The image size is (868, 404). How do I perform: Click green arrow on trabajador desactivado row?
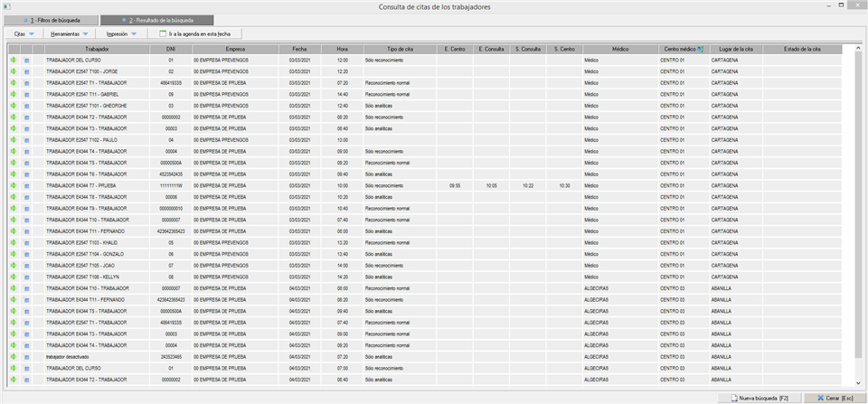point(14,356)
